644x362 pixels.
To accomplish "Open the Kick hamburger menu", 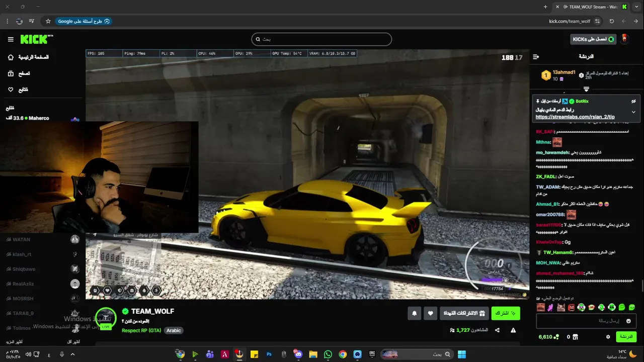I will 11,39.
